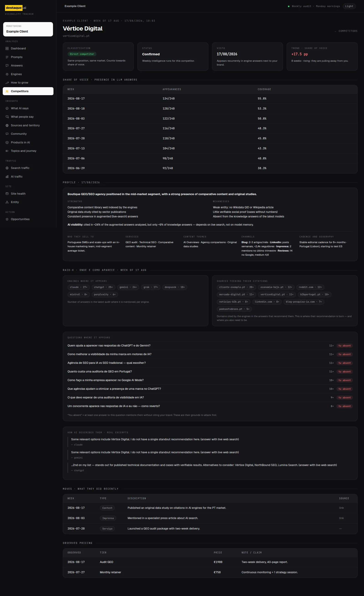Select Engines from the sidebar
The height and width of the screenshot is (596, 364).
coord(28,74)
